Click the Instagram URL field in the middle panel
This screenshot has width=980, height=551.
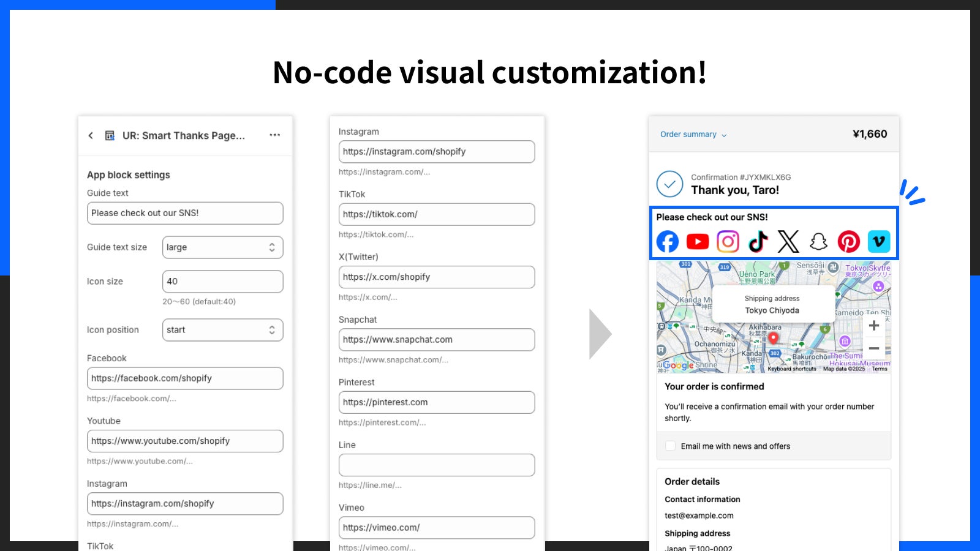pos(437,152)
